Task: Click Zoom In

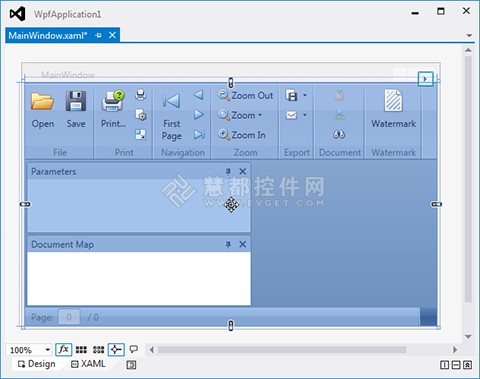Action: [x=242, y=135]
